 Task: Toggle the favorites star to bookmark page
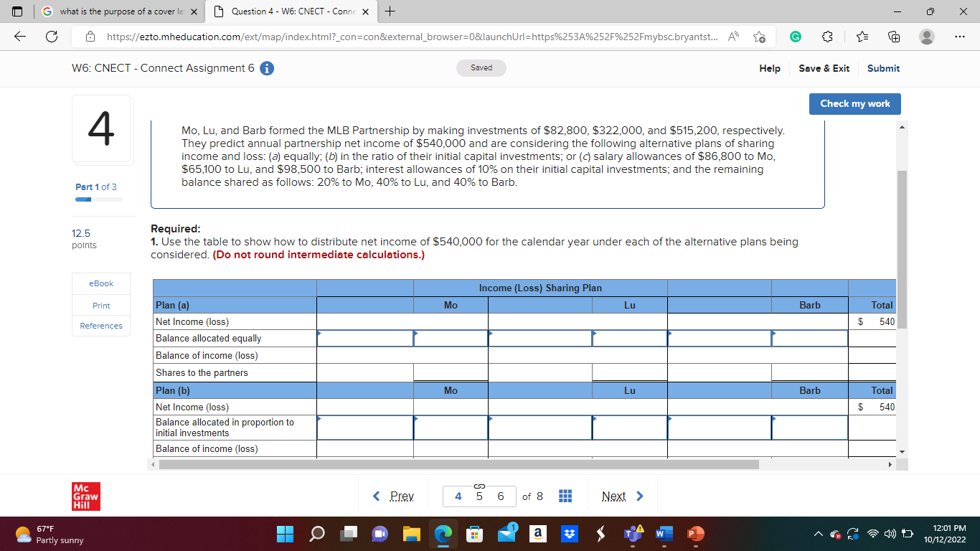pyautogui.click(x=862, y=36)
